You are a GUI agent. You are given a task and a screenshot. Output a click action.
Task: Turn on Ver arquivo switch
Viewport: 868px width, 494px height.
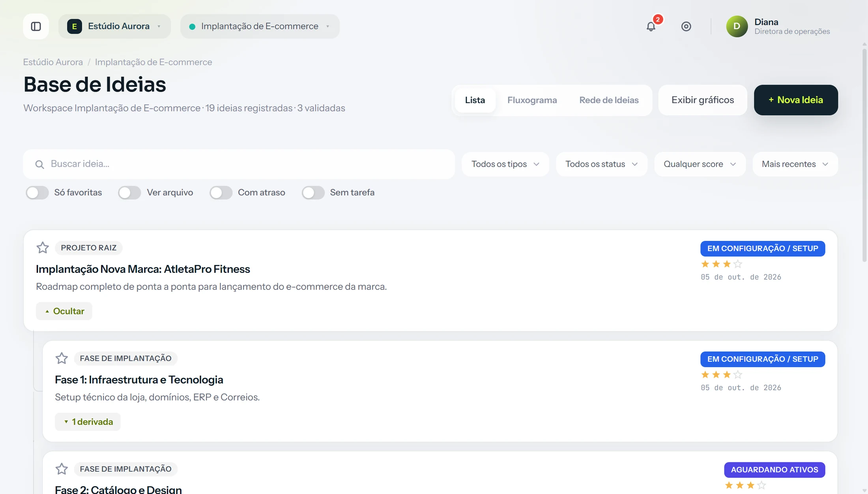129,193
